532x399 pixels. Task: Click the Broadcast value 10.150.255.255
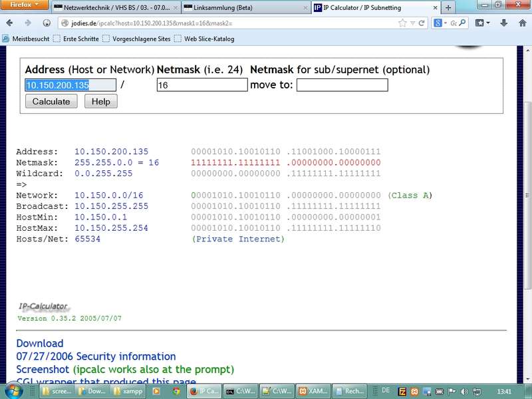click(111, 206)
